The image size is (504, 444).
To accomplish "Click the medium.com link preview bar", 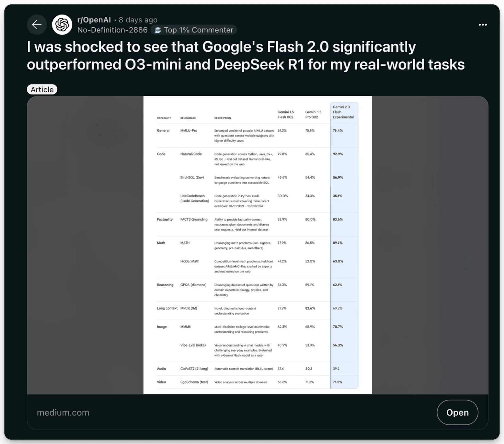I will pos(63,412).
